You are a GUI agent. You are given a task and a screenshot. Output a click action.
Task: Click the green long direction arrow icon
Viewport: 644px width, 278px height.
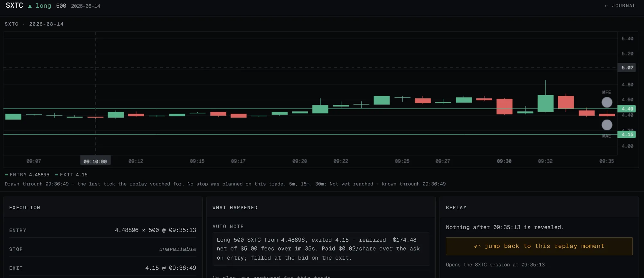(30, 6)
